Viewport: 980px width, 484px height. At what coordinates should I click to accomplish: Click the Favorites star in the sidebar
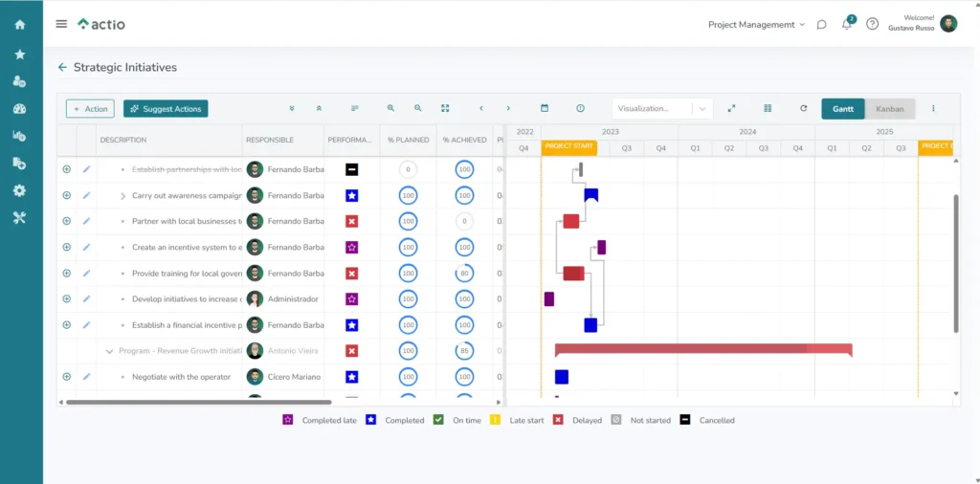point(20,55)
